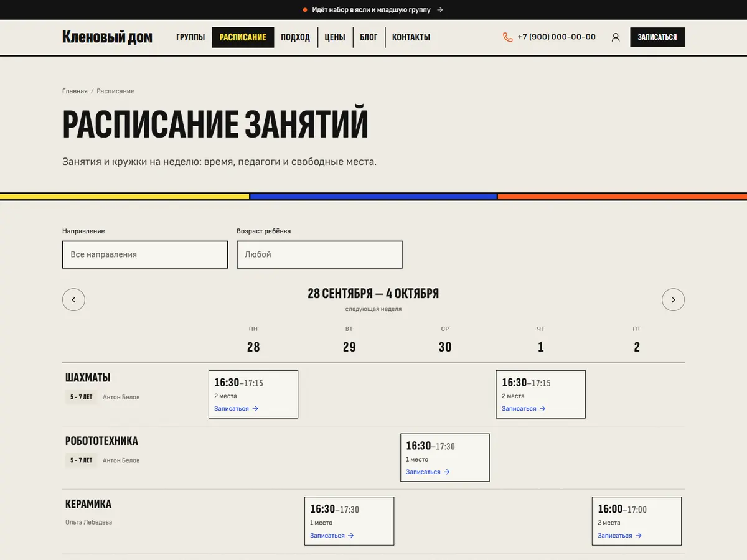This screenshot has height=560, width=747.
Task: Open the Группы menu item
Action: [190, 37]
